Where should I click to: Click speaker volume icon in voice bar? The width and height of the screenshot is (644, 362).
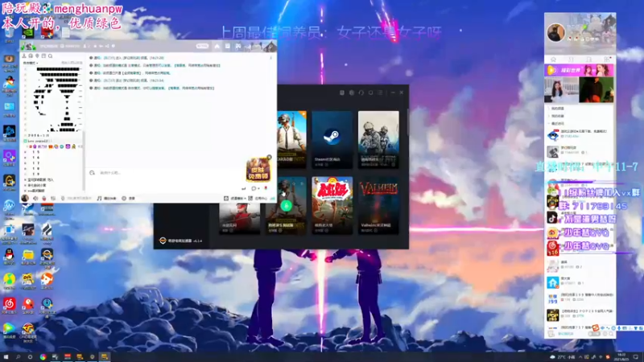[x=35, y=198]
